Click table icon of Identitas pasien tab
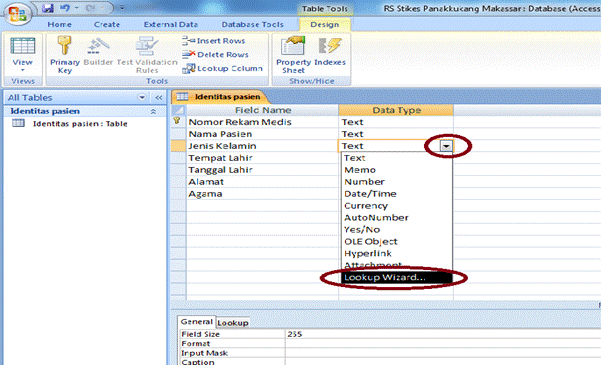 182,97
